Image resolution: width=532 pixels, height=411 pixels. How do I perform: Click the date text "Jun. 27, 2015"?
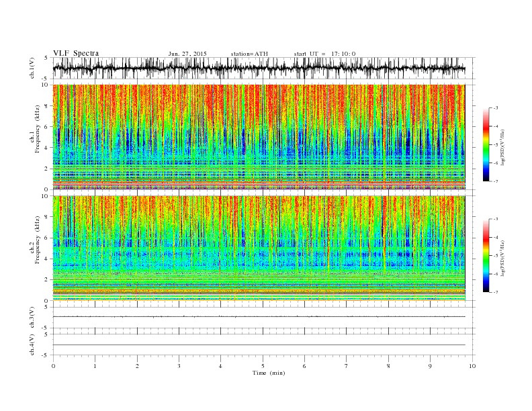click(x=187, y=54)
